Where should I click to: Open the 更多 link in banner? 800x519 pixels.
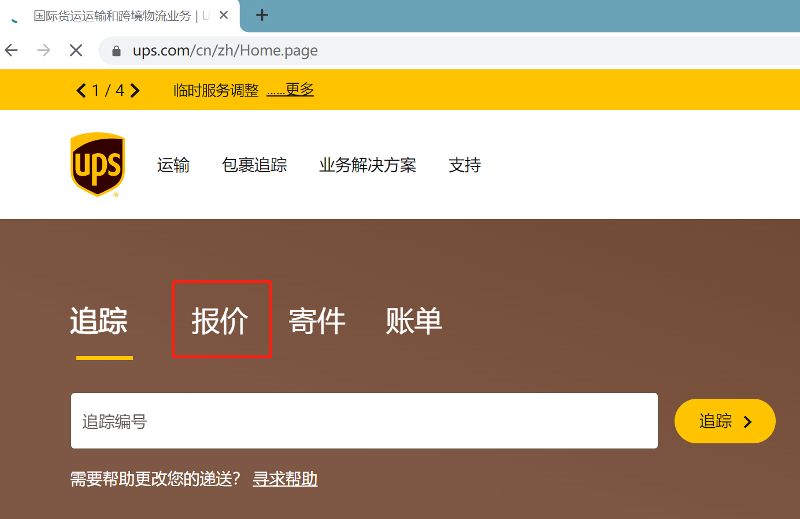(x=290, y=90)
